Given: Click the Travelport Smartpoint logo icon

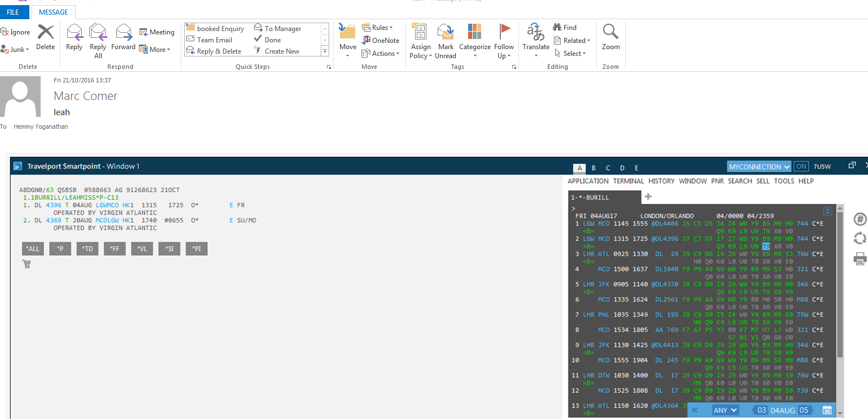Looking at the screenshot, I should (19, 166).
